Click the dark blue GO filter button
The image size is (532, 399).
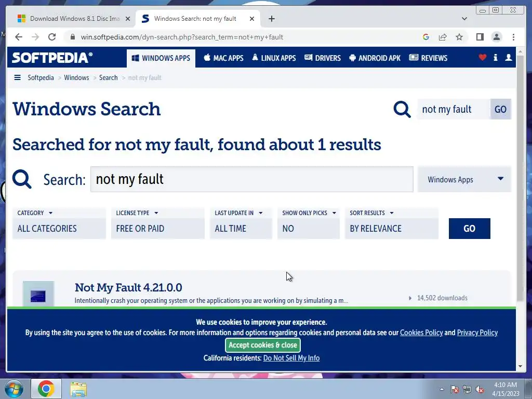pos(469,229)
